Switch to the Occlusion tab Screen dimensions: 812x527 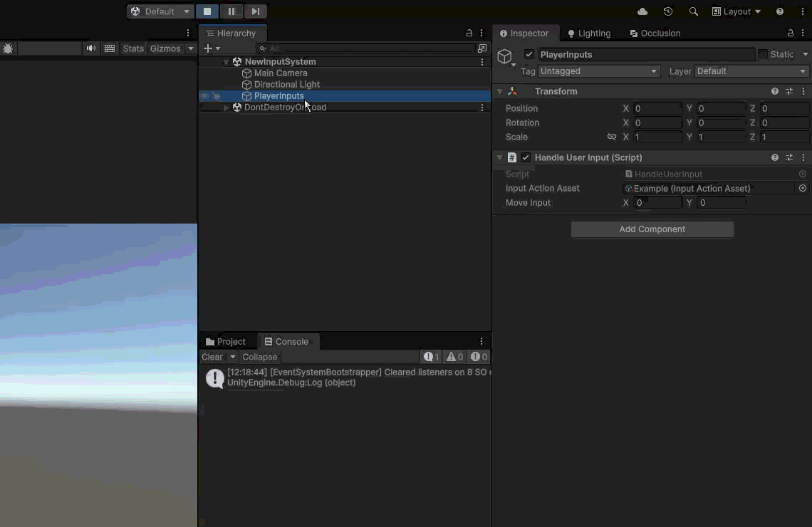tap(655, 33)
